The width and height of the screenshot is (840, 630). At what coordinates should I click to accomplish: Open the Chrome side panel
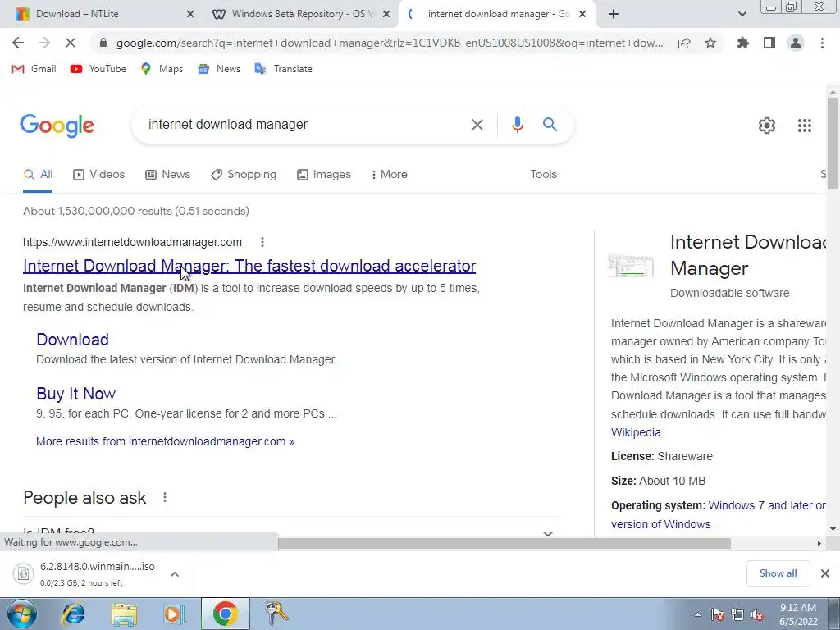[x=769, y=43]
